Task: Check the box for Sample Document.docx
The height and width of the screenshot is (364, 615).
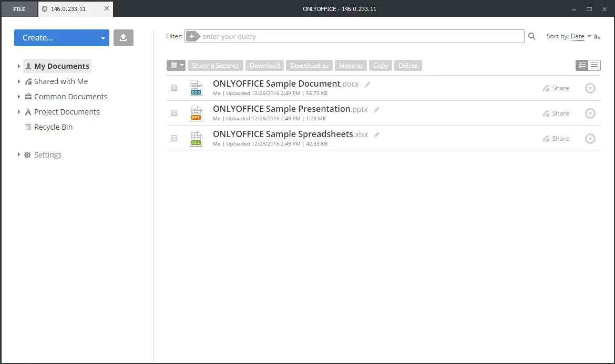Action: pyautogui.click(x=174, y=88)
